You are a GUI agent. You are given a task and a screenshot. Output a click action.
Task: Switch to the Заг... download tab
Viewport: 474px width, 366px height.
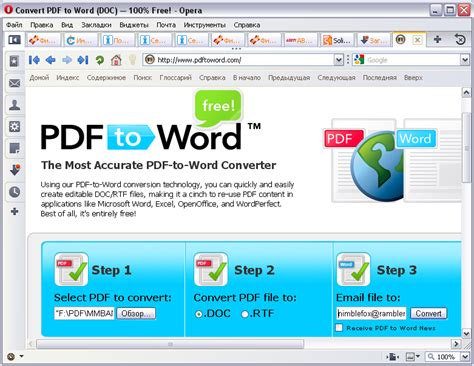coord(373,40)
